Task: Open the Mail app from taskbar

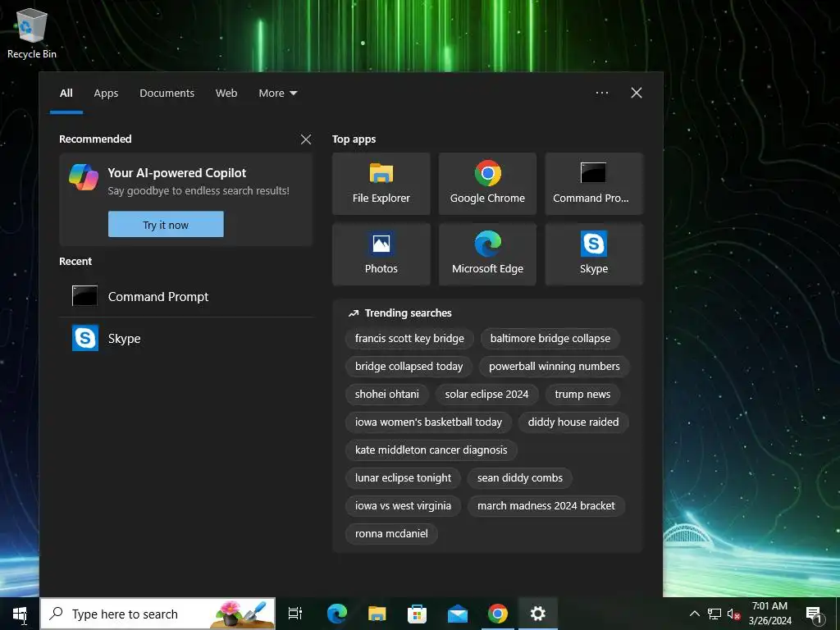Action: [458, 614]
